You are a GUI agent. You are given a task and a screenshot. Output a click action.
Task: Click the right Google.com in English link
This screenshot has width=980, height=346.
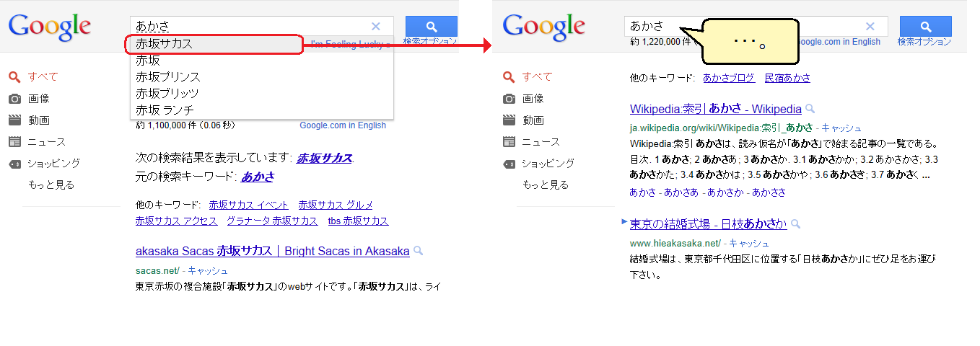click(x=837, y=42)
